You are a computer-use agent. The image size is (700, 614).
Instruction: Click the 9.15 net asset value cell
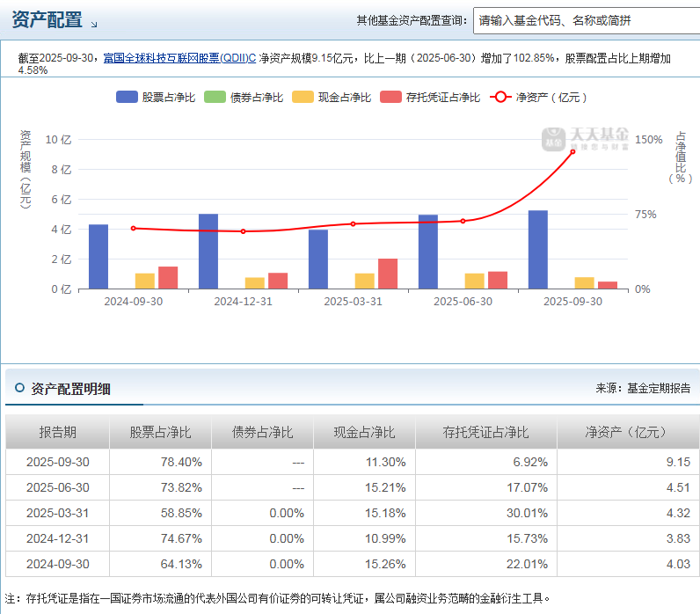(628, 462)
